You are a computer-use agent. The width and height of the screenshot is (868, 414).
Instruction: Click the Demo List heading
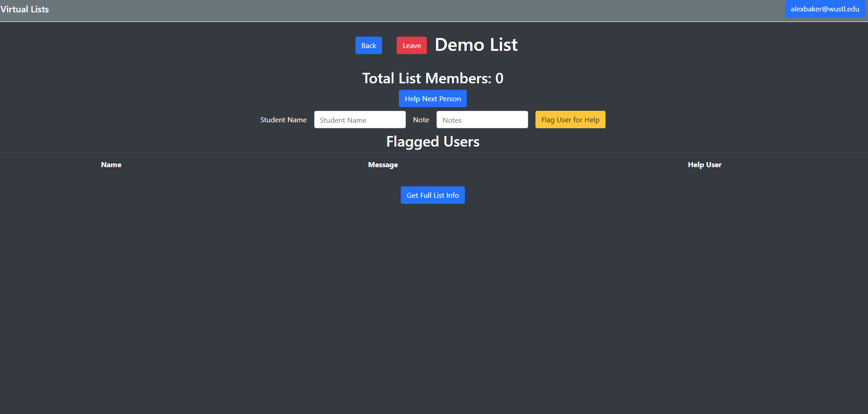click(476, 45)
